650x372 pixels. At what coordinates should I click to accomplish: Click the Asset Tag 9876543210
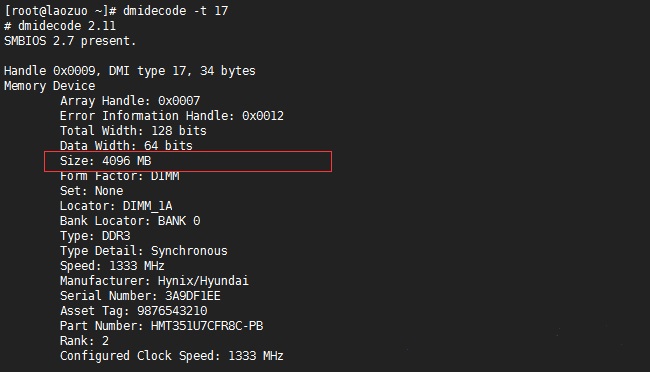[x=172, y=311]
